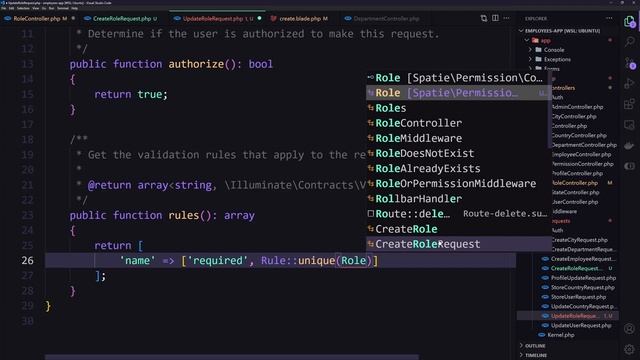This screenshot has height=360, width=640.
Task: Expand the Exceptions folder chevron
Action: tap(531, 59)
